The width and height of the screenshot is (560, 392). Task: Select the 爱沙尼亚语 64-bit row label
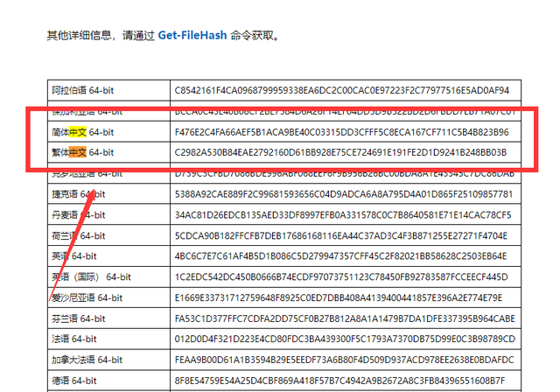87,297
